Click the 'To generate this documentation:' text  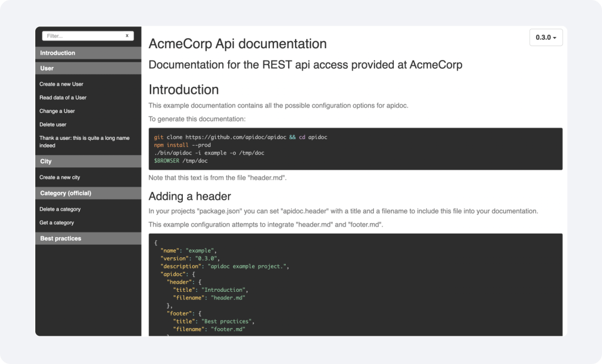click(x=197, y=119)
